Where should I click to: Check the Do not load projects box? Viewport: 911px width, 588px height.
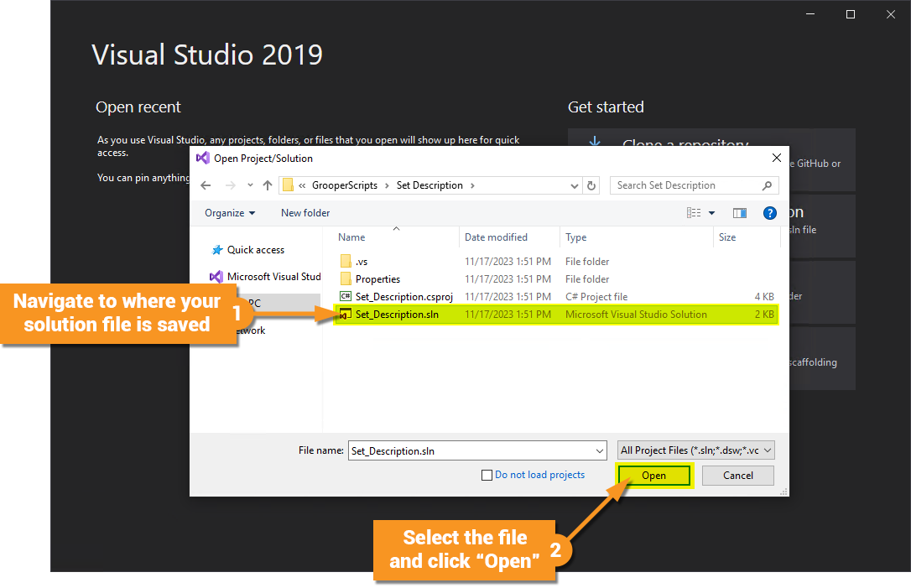point(487,476)
